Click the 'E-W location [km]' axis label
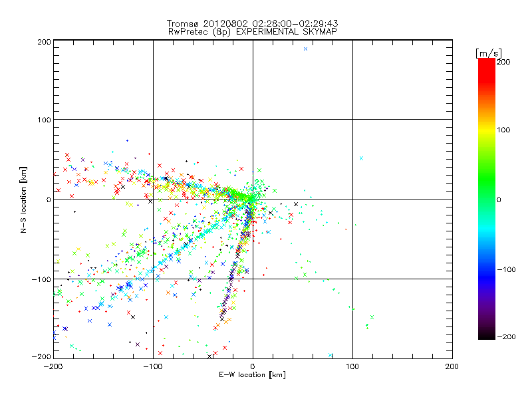 (x=252, y=374)
